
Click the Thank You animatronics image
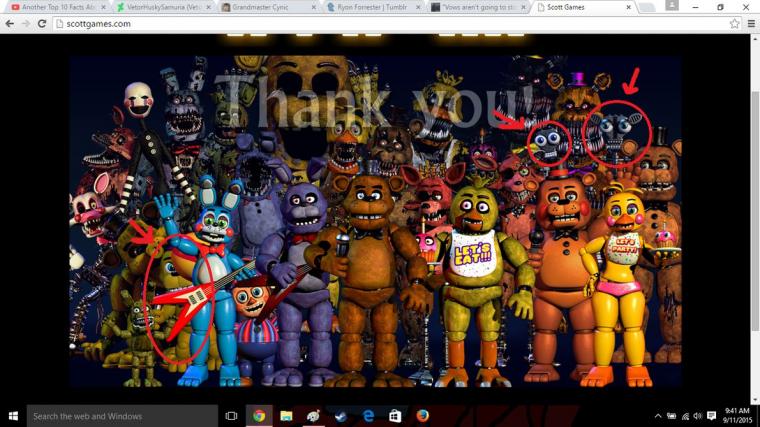375,221
